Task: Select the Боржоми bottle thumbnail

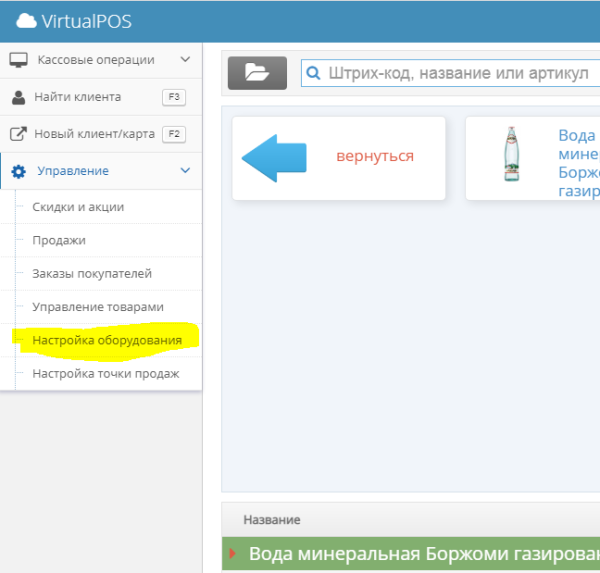Action: 512,154
